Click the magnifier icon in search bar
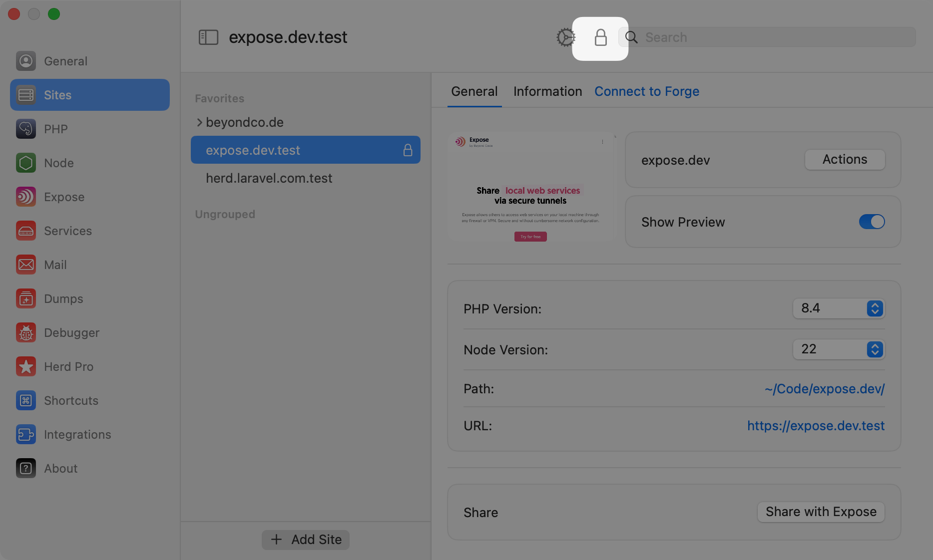The image size is (933, 560). 632,37
